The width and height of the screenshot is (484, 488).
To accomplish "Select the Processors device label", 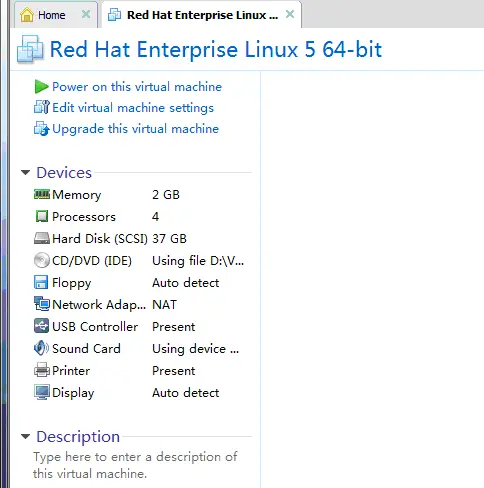I will (84, 217).
